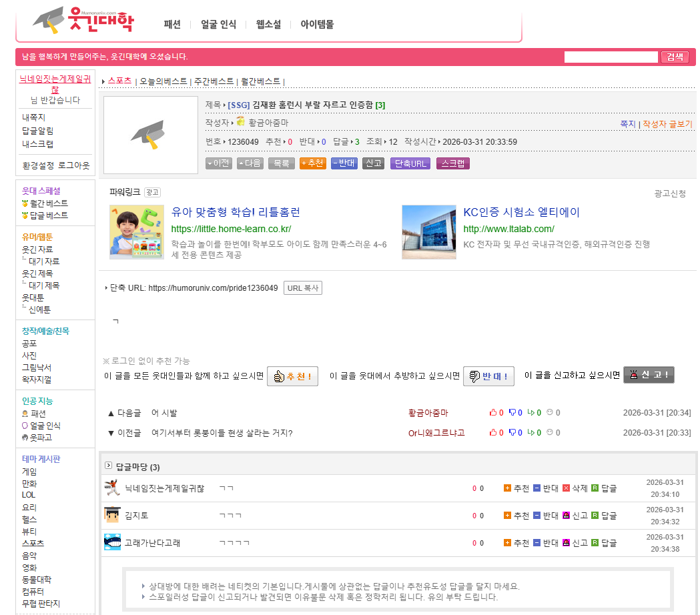Click the 삭제 icon on first comment
This screenshot has width=700, height=615.
[566, 488]
